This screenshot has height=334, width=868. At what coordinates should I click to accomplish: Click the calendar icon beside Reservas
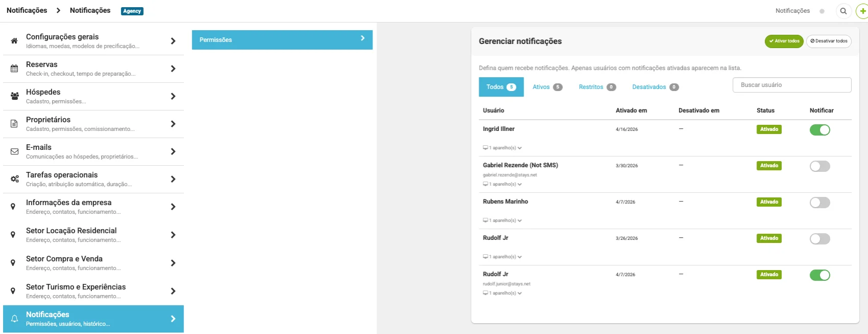coord(14,69)
